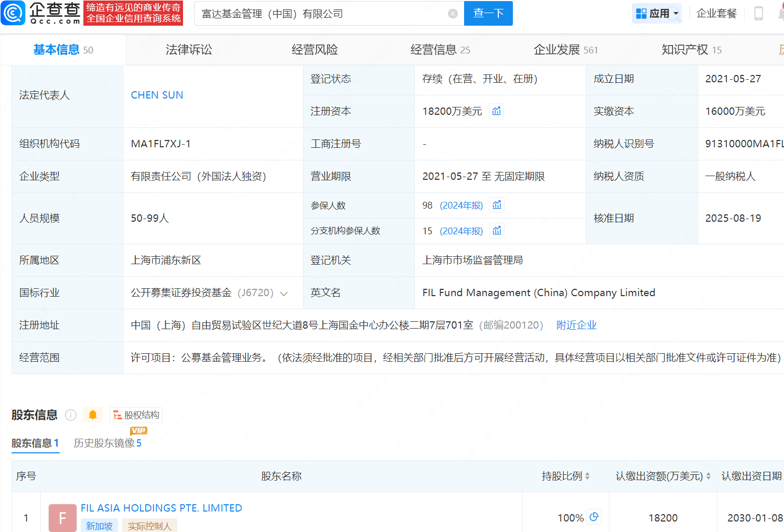Select 50-99人 staff size value

(x=149, y=218)
